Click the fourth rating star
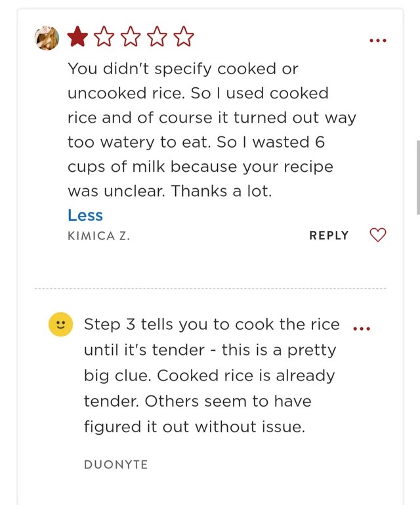The height and width of the screenshot is (505, 420). (x=157, y=37)
